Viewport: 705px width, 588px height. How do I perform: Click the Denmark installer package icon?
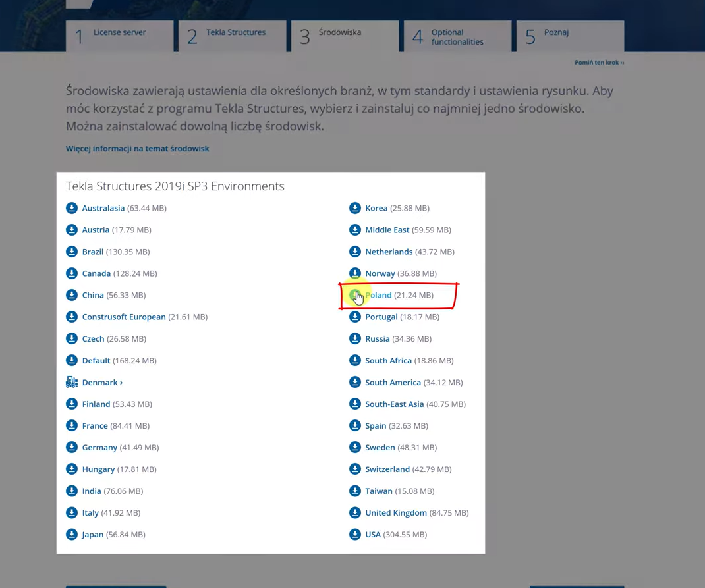click(72, 382)
